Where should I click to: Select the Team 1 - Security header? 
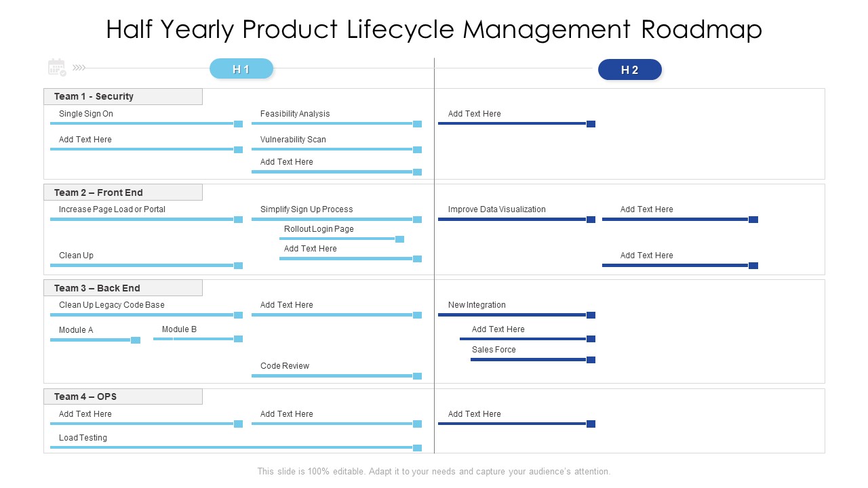pyautogui.click(x=123, y=96)
